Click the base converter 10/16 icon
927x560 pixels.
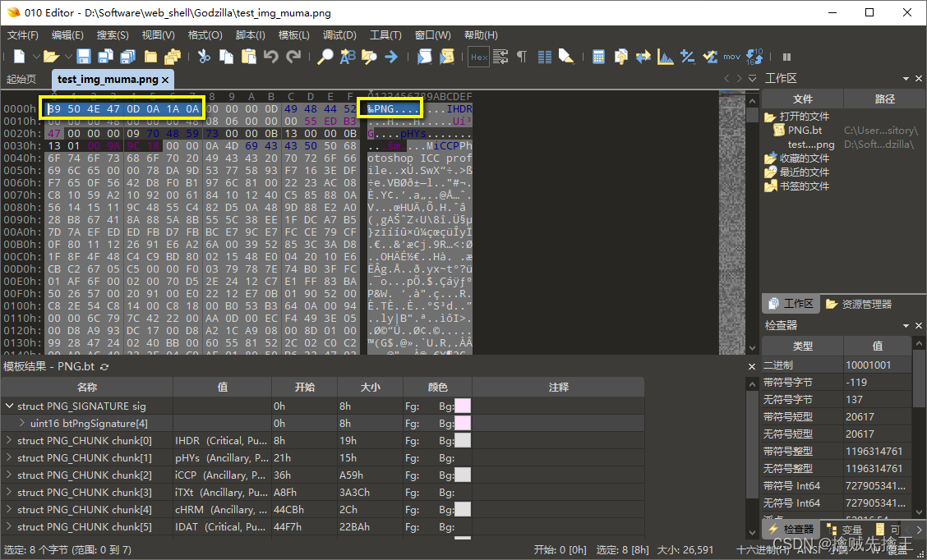[x=754, y=57]
